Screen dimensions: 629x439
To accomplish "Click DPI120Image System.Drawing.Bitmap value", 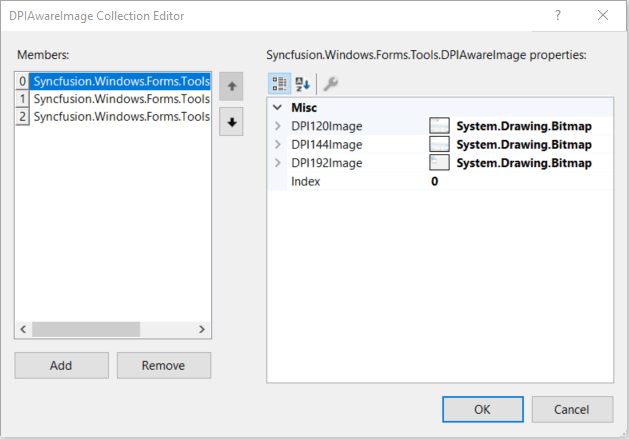I will click(x=524, y=126).
